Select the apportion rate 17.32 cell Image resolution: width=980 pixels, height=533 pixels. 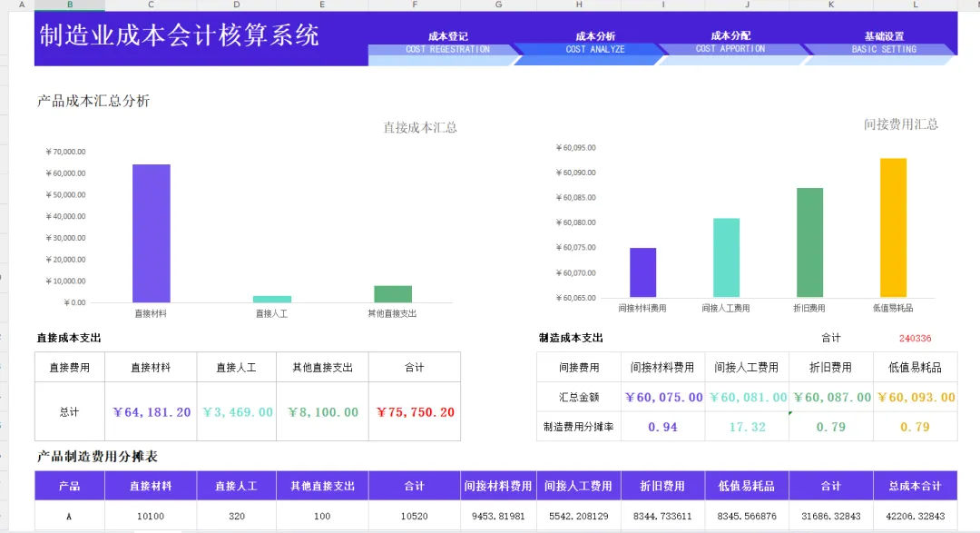748,427
